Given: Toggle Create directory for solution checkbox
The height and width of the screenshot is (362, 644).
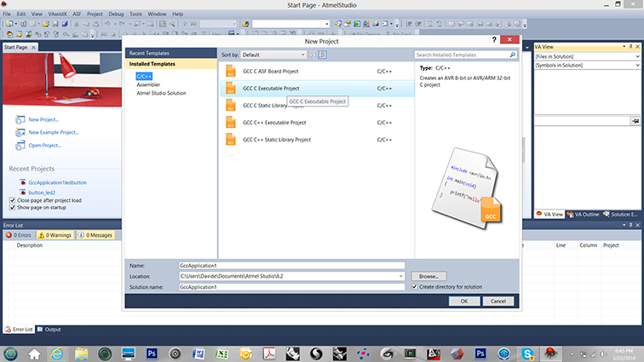Looking at the screenshot, I should [414, 287].
